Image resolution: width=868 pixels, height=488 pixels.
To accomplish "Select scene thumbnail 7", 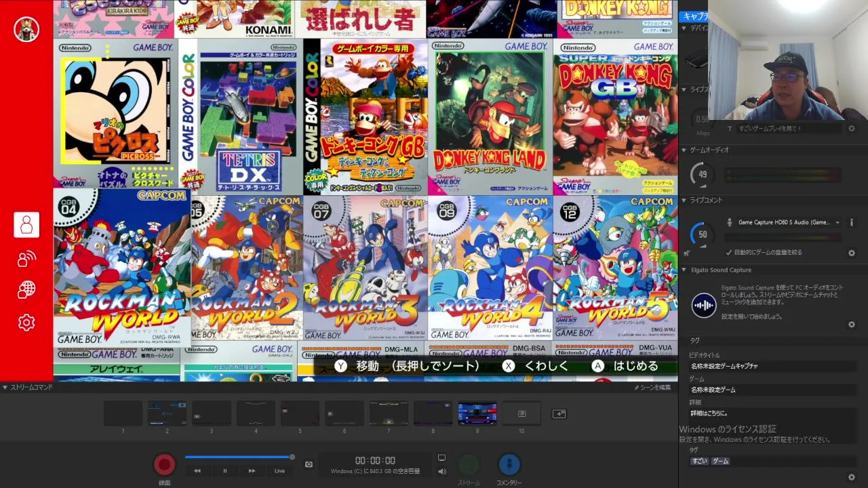I will point(389,413).
